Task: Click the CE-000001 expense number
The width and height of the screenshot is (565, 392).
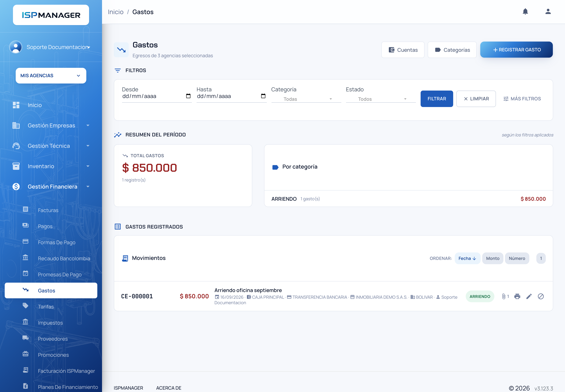Action: [137, 296]
